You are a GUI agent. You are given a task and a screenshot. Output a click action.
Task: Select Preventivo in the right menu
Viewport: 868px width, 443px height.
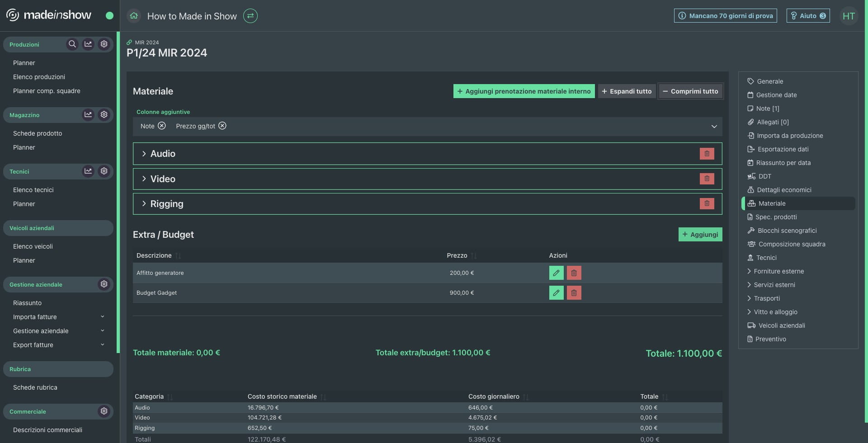(770, 339)
